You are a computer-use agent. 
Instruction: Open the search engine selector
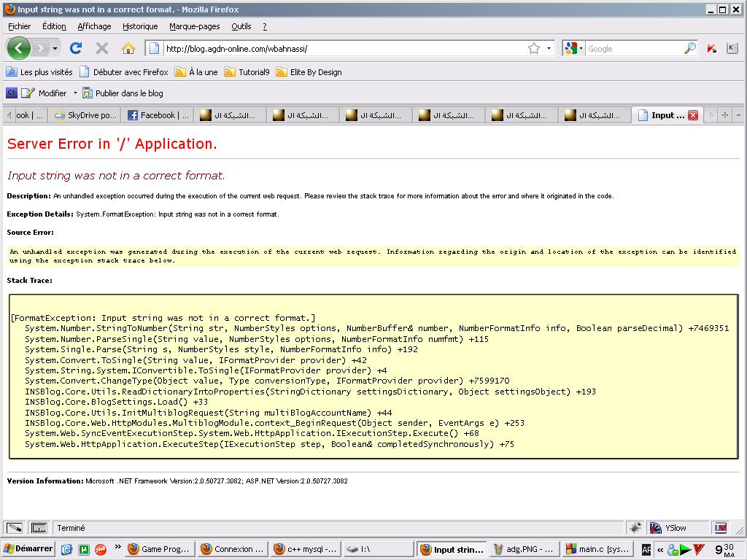573,48
